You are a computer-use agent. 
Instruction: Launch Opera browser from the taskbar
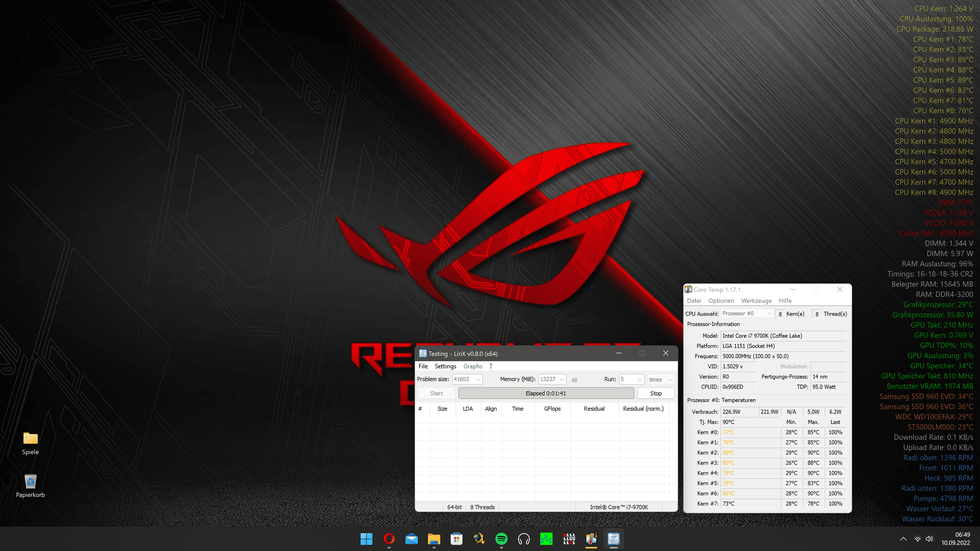coord(389,539)
